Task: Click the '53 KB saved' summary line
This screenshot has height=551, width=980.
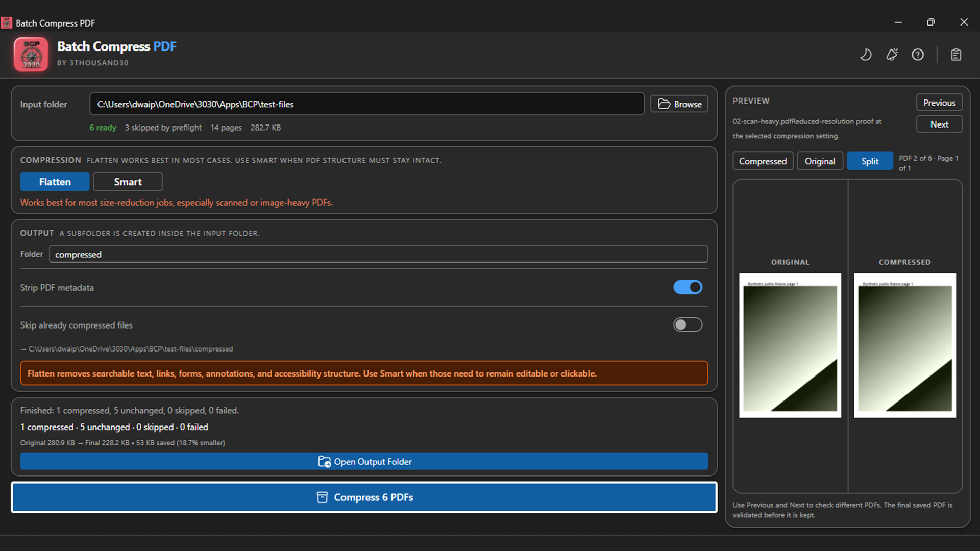Action: click(122, 443)
